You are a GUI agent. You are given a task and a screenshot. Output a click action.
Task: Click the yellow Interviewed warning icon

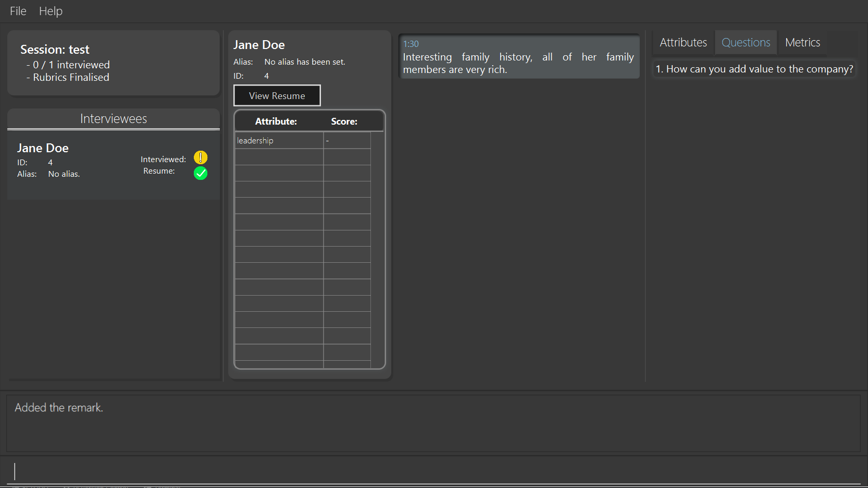pos(201,157)
